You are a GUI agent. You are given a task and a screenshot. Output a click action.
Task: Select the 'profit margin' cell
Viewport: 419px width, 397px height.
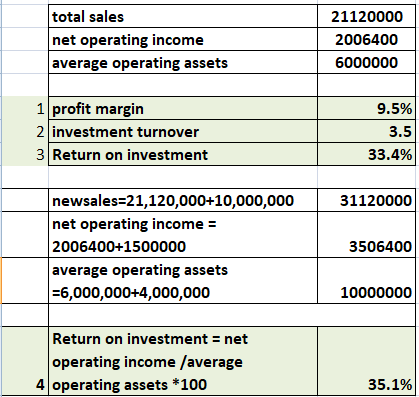tap(183, 108)
